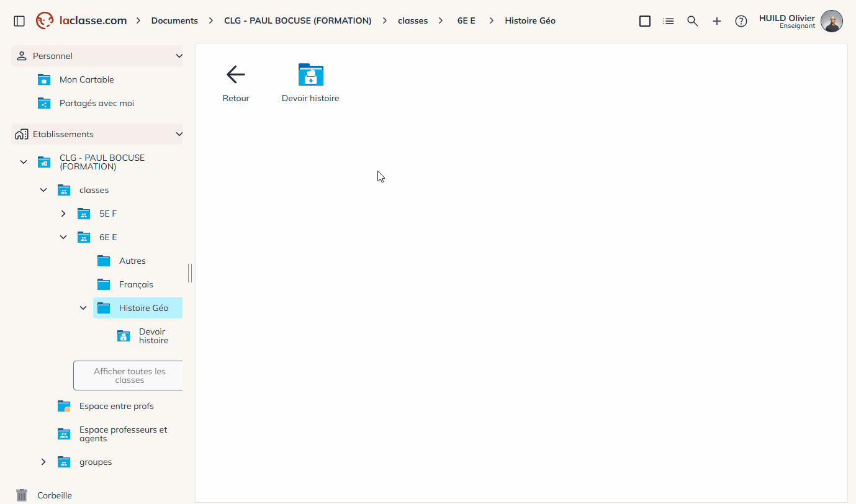Click the Etablissements building icon
Viewport: 856px width, 504px height.
click(22, 134)
